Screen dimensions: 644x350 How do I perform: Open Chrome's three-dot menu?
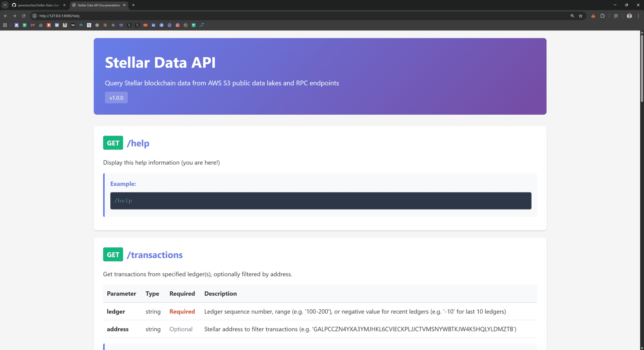(x=638, y=16)
